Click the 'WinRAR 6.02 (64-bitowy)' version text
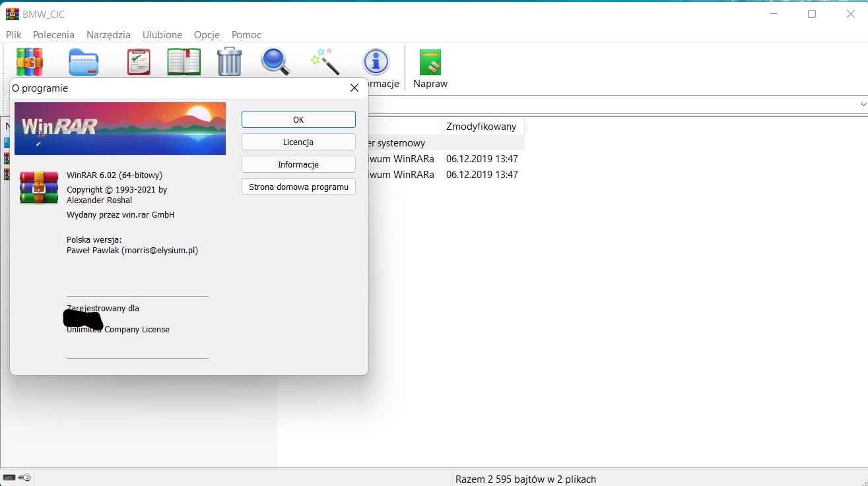 [x=114, y=175]
